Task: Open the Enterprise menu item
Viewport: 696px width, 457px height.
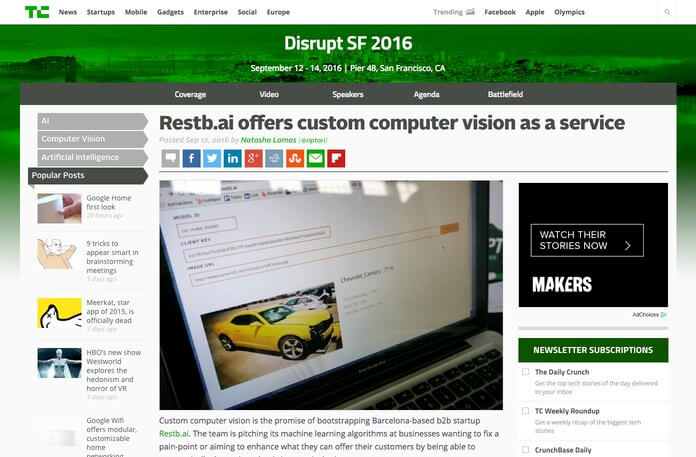Action: tap(211, 12)
